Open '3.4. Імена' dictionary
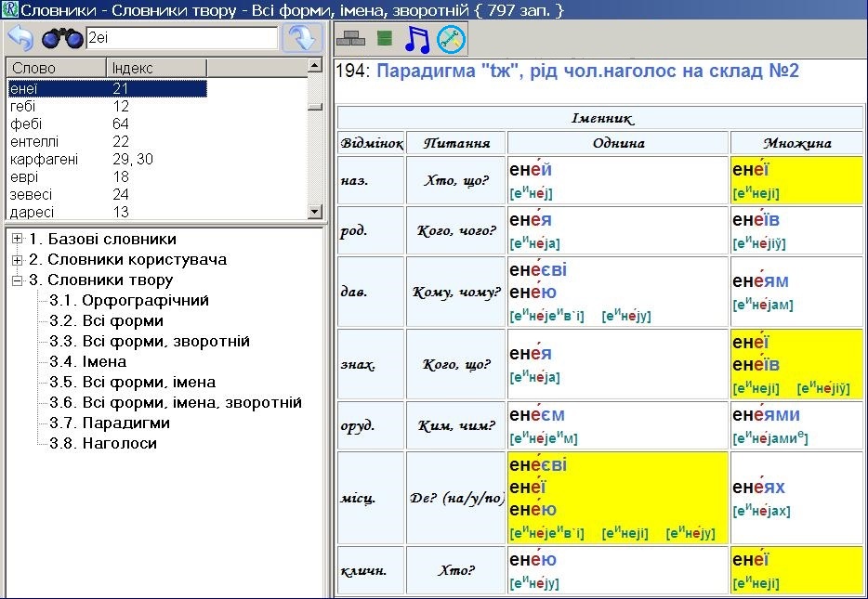The width and height of the screenshot is (868, 599). pyautogui.click(x=87, y=362)
